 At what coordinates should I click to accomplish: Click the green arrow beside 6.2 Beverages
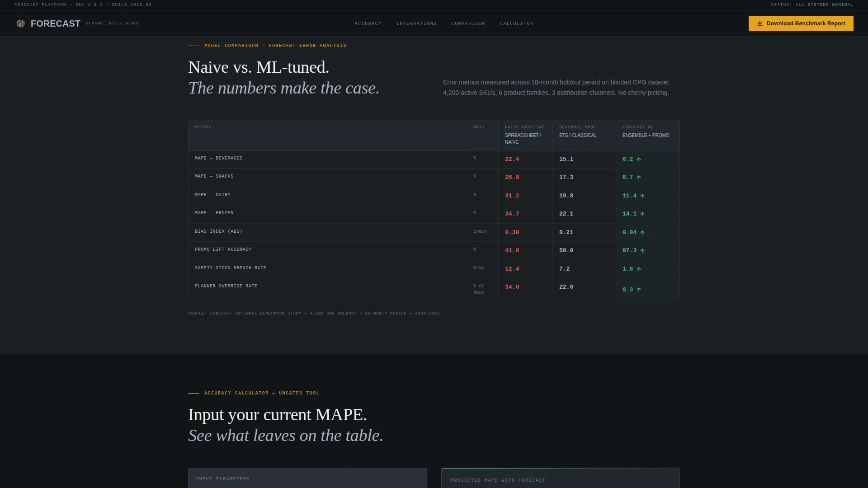tap(639, 160)
